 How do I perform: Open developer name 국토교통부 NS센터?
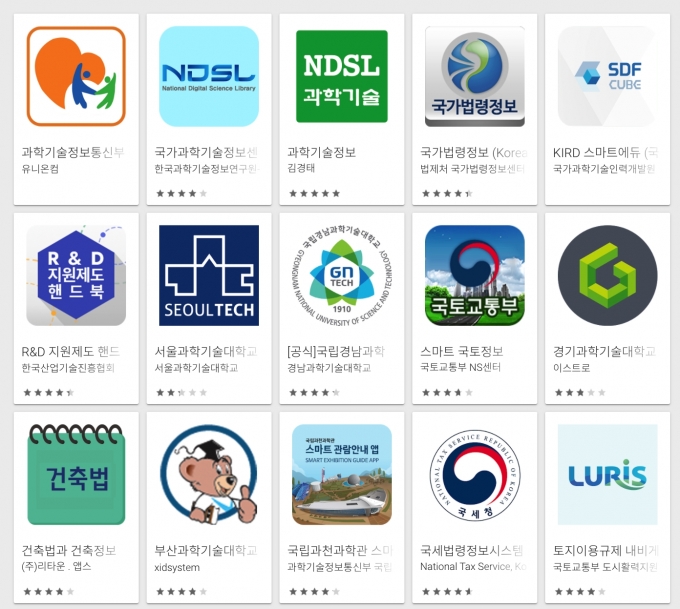point(461,367)
